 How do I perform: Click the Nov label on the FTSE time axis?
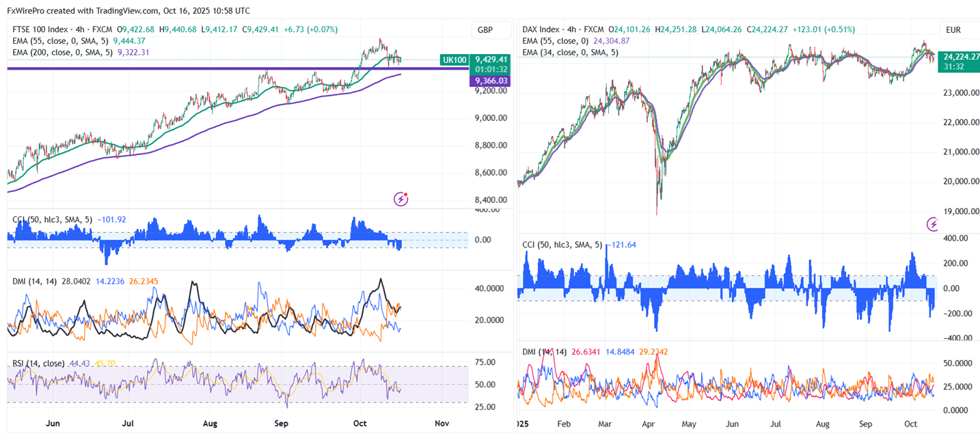click(441, 424)
